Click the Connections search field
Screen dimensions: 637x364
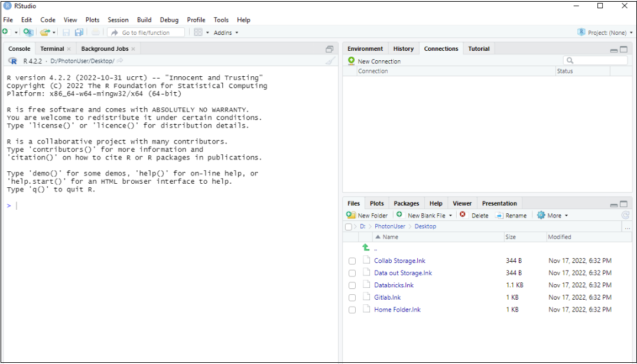coord(595,60)
